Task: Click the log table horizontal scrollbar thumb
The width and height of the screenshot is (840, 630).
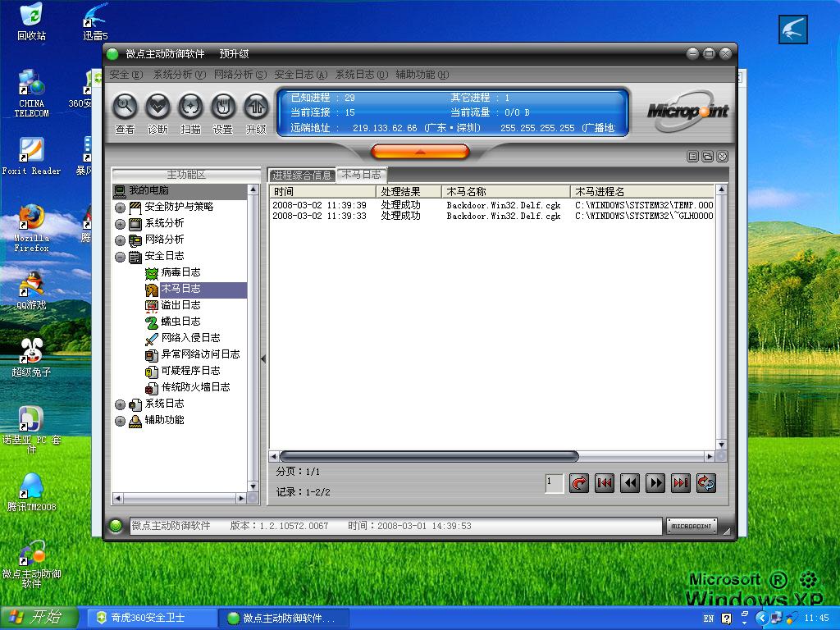Action: click(x=429, y=456)
